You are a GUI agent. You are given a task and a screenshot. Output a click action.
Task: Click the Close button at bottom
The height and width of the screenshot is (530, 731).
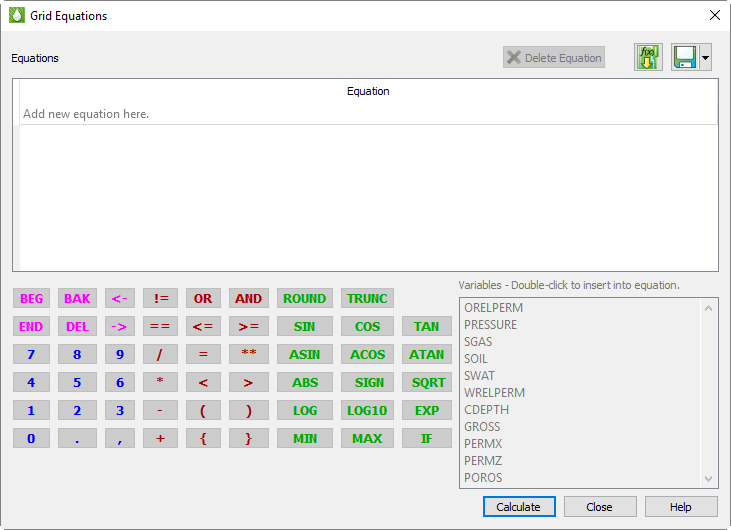600,507
